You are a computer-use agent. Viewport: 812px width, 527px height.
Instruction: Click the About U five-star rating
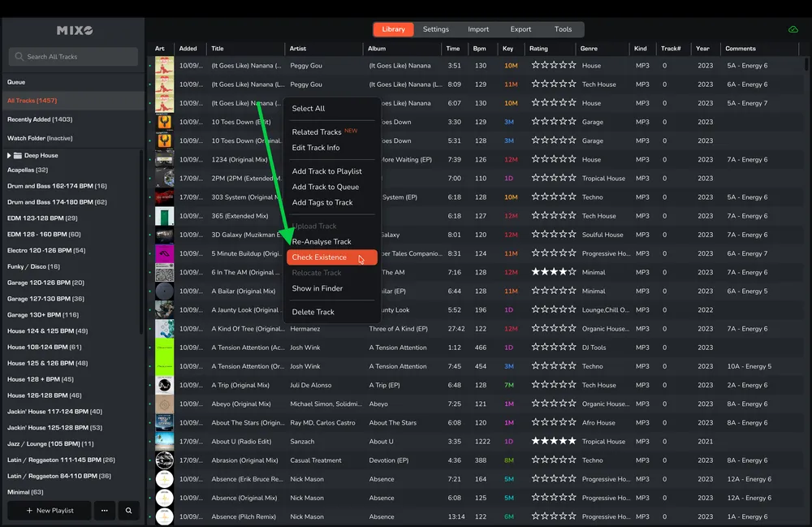point(554,441)
